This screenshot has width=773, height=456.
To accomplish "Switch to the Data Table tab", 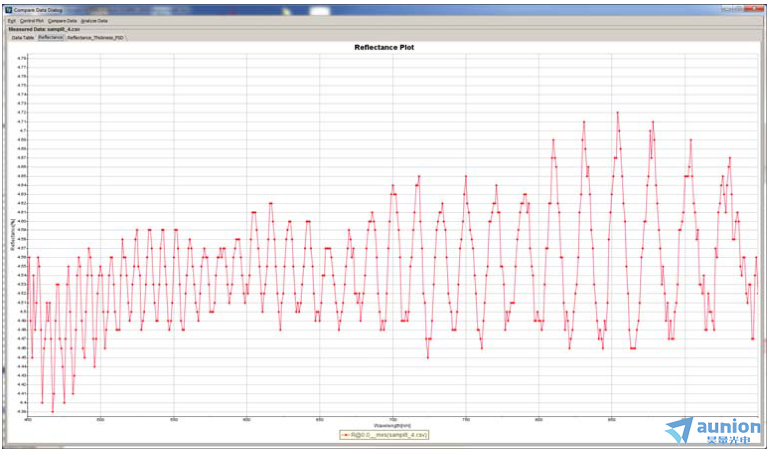I will click(x=23, y=37).
